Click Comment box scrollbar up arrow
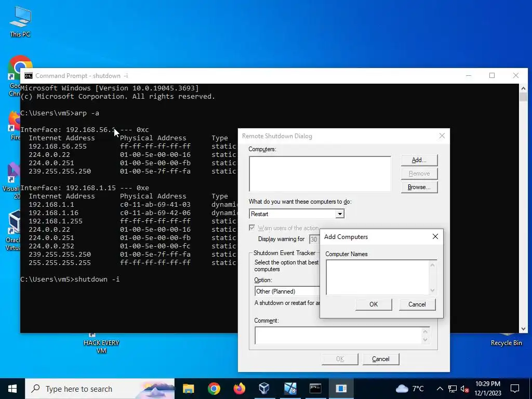The width and height of the screenshot is (532, 399). (425, 331)
